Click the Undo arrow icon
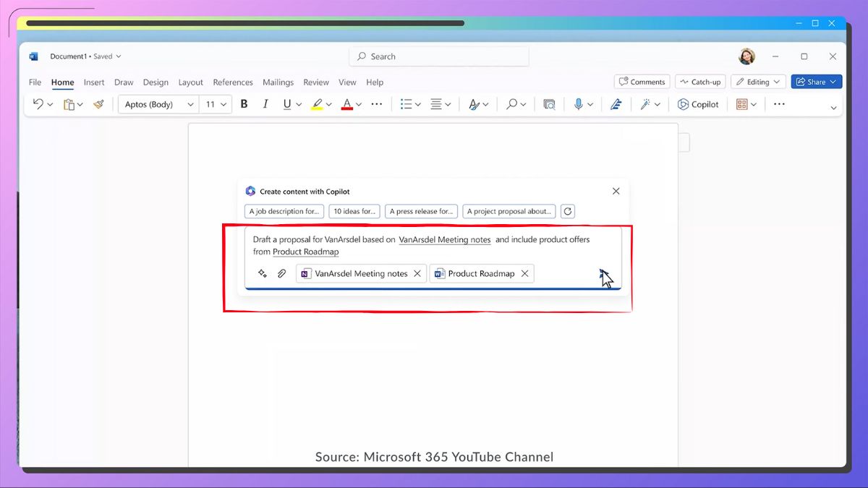 tap(38, 104)
